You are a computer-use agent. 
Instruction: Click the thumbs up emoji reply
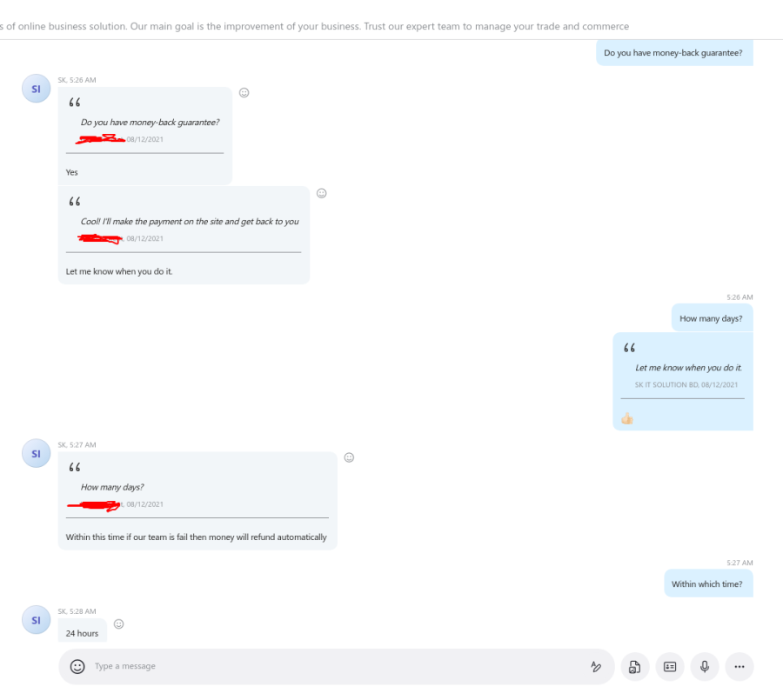627,418
